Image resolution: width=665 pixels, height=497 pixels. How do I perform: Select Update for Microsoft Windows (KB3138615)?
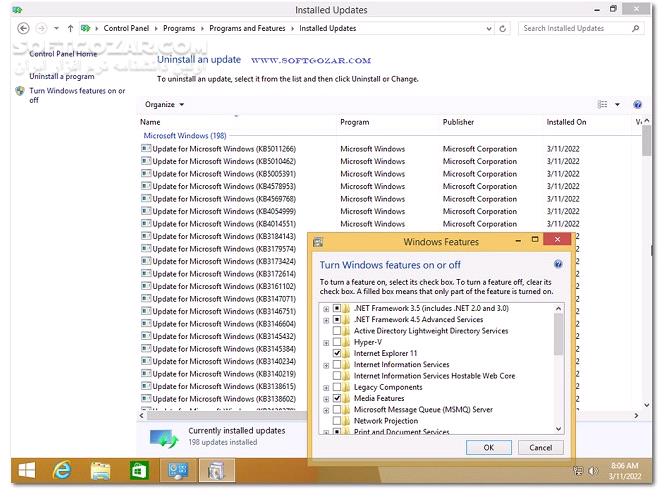click(224, 386)
